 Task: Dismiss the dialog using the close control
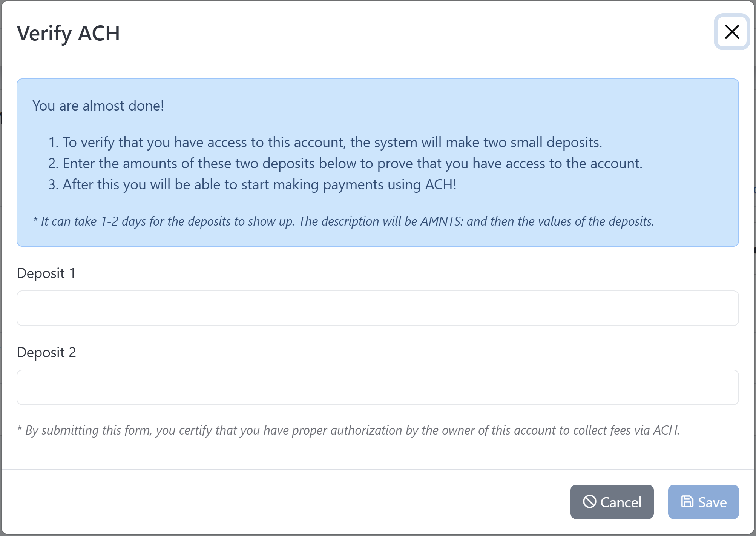click(731, 32)
